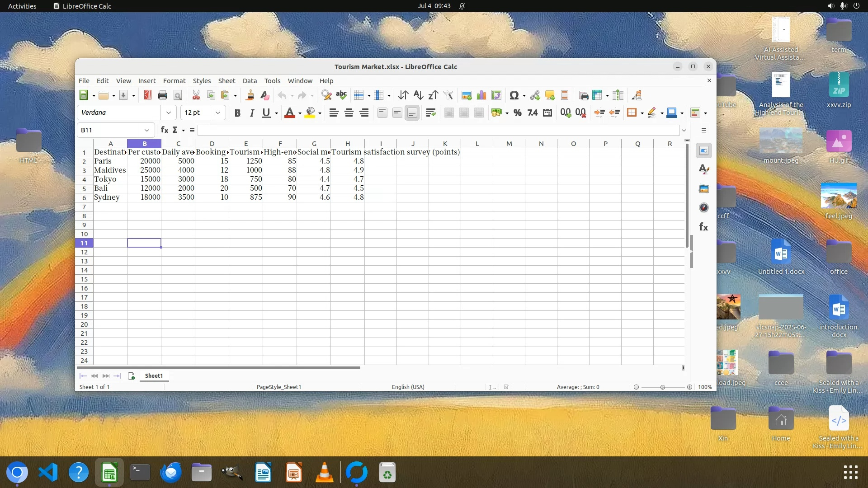Select the Sheet1 tab
The image size is (868, 488).
[154, 376]
